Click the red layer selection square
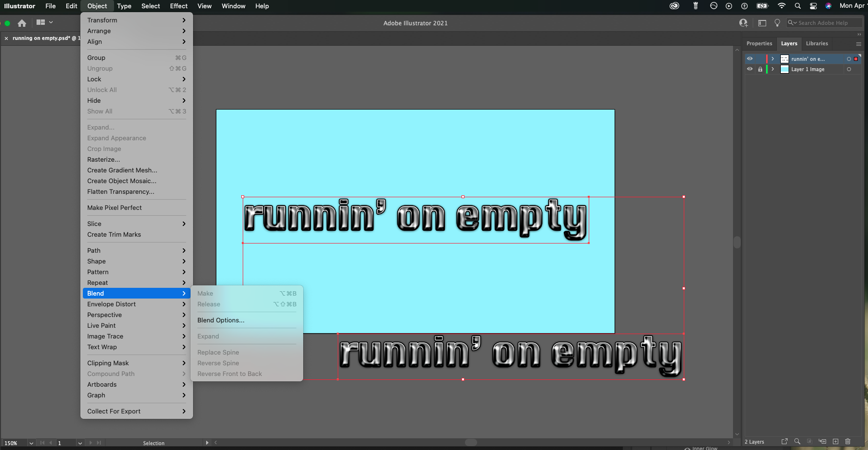Screen dimensions: 868x450 (856, 58)
